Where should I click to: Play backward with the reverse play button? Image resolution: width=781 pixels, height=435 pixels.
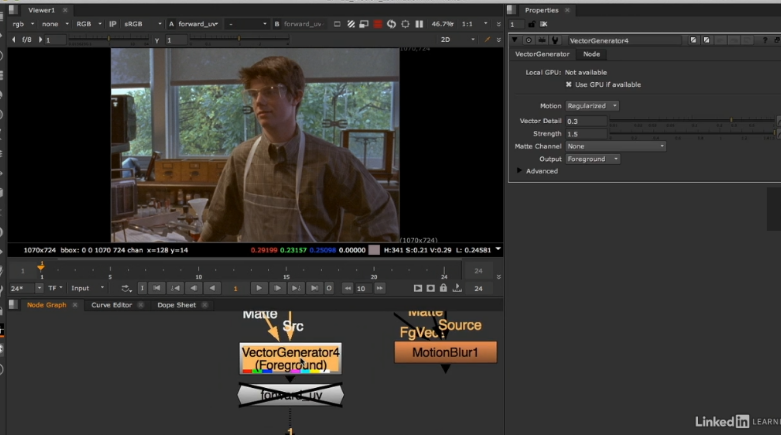coord(212,288)
